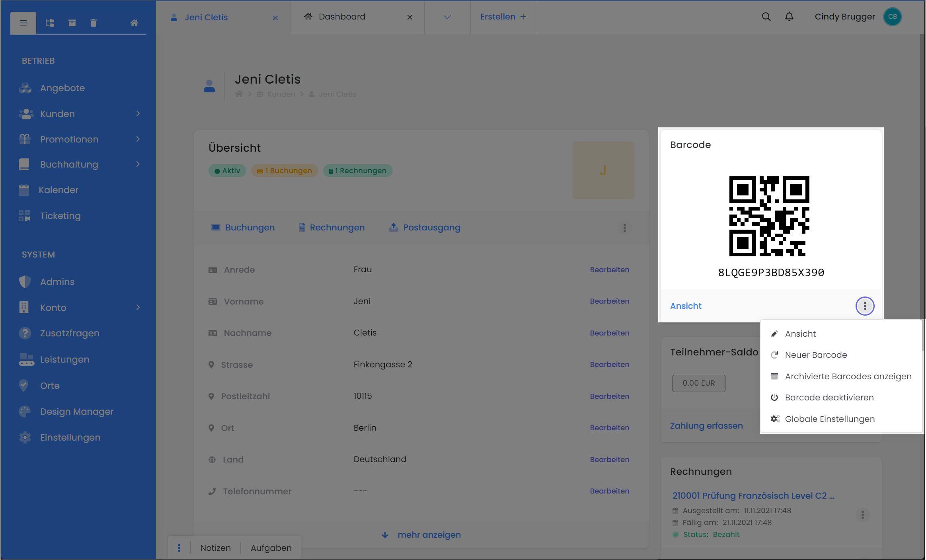
Task: Open the search magnifier icon
Action: [766, 17]
